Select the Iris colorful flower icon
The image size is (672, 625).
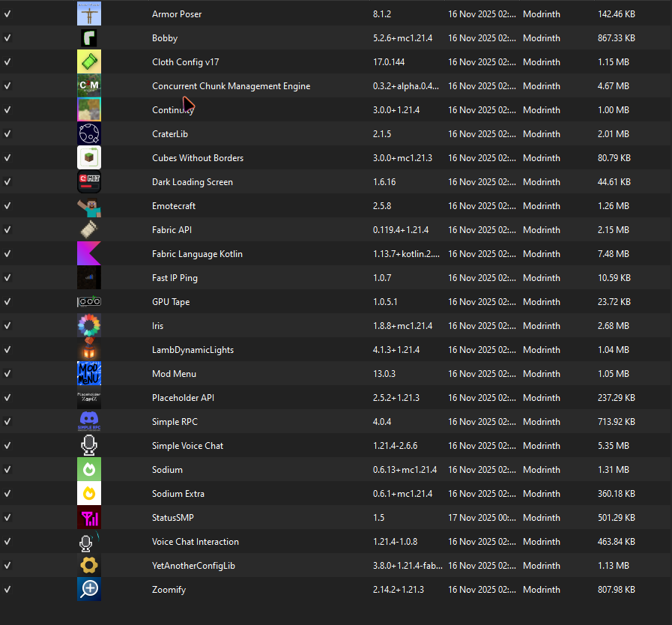coord(89,325)
